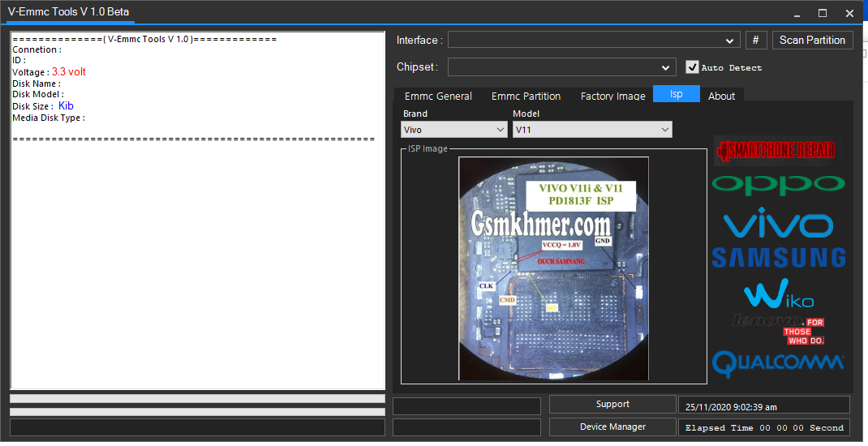Click the lower progress bar
Image resolution: width=868 pixels, height=446 pixels.
pos(198,412)
